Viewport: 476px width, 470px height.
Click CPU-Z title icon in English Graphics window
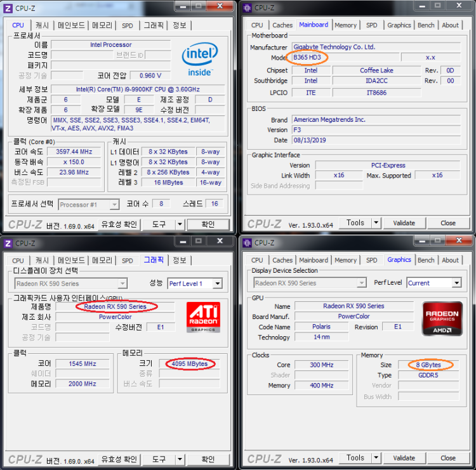click(x=247, y=243)
